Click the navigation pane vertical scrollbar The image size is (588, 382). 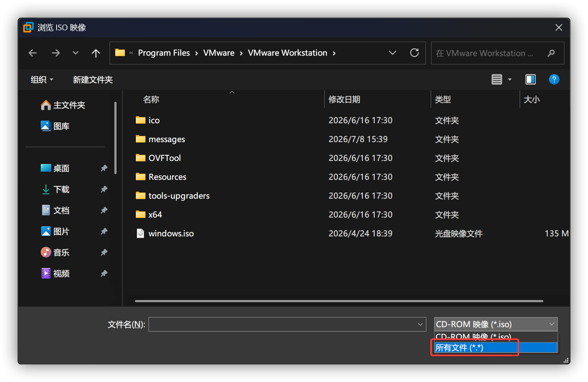click(115, 138)
